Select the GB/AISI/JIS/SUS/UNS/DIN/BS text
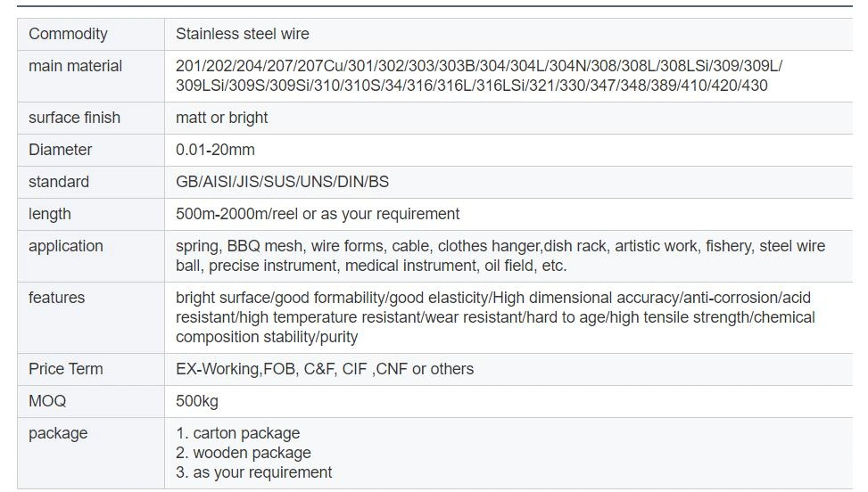 pos(282,182)
